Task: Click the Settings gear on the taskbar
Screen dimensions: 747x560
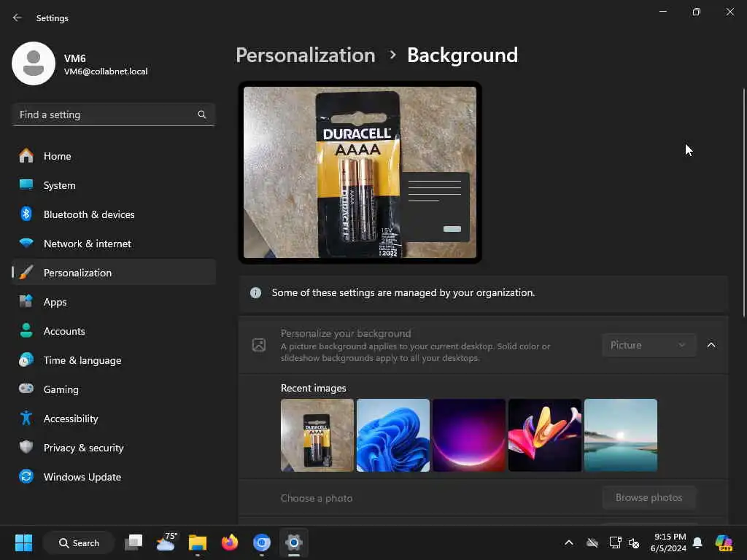Action: pyautogui.click(x=294, y=542)
